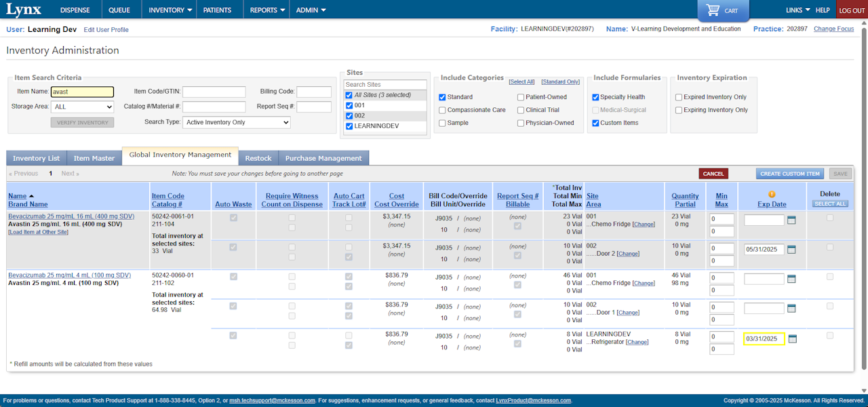Open the shopping Cart button
The image size is (868, 407).
point(723,10)
